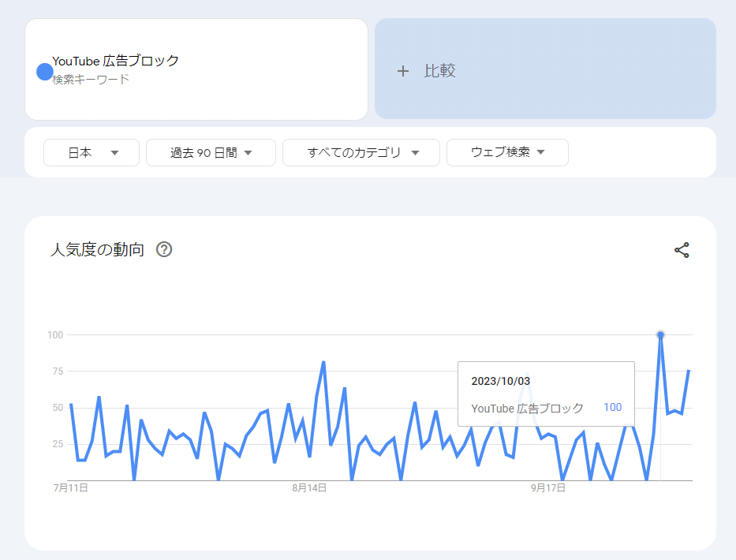The height and width of the screenshot is (560, 736).
Task: Click the plus icon in 比較 card
Action: tap(403, 71)
